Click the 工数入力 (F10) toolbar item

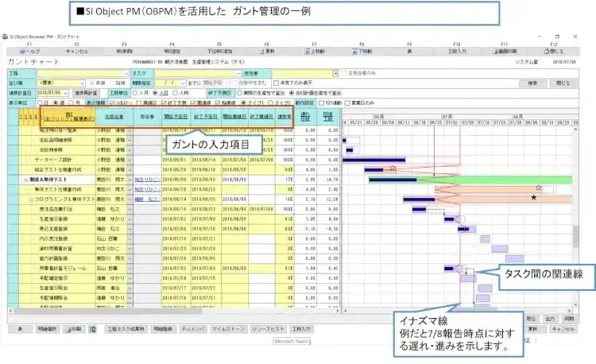coord(457,50)
